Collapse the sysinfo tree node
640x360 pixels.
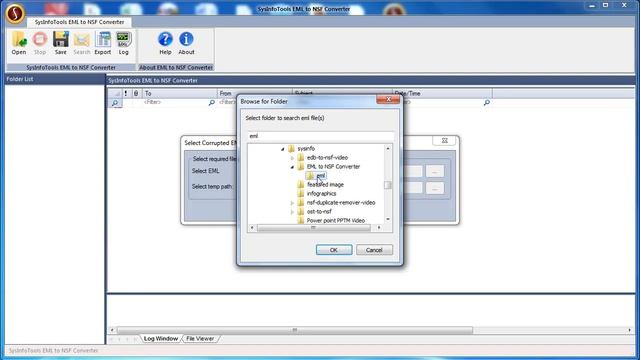coord(282,149)
